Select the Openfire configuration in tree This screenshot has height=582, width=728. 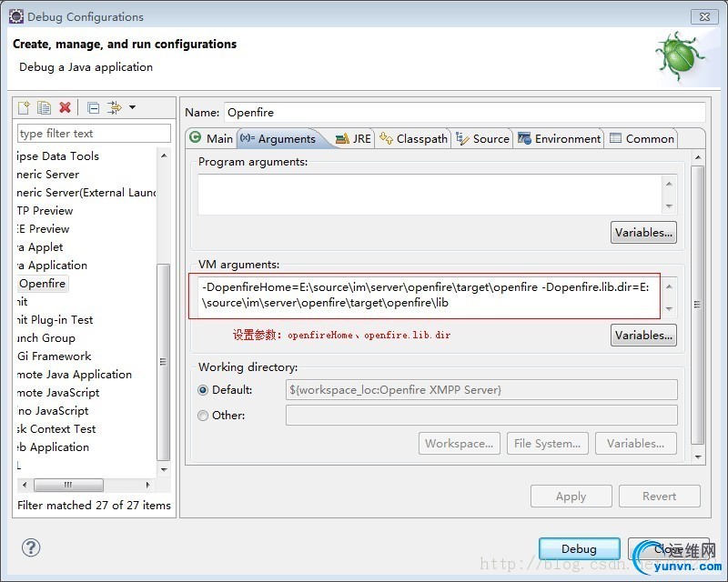point(42,284)
